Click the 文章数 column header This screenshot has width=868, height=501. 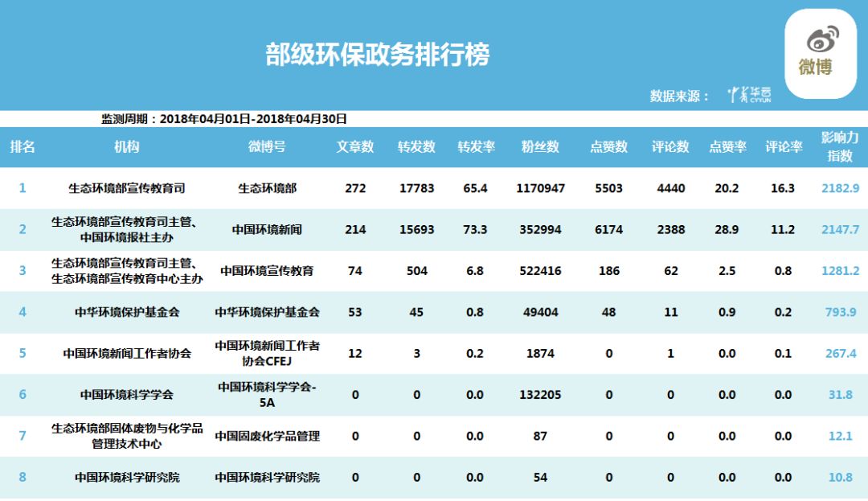coord(355,146)
